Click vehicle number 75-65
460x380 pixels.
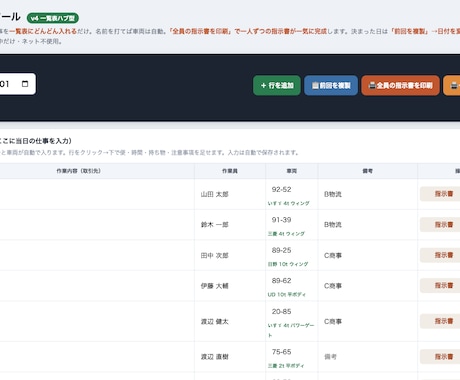(x=281, y=352)
